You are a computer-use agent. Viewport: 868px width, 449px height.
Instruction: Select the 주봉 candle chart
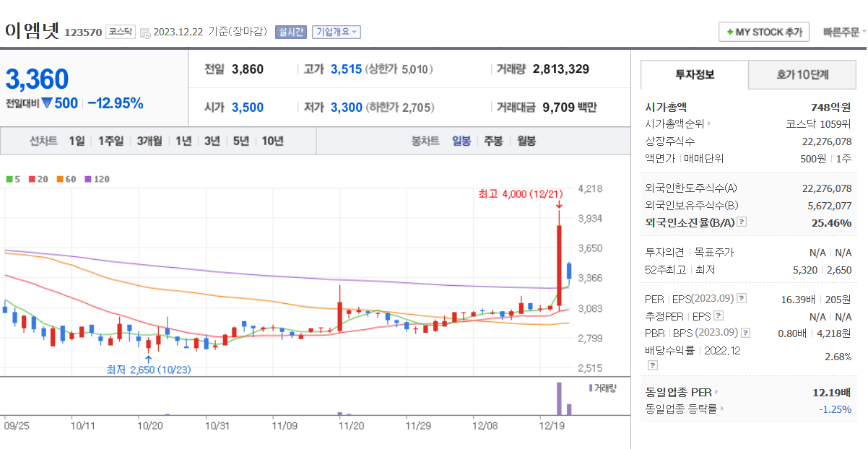pyautogui.click(x=493, y=141)
